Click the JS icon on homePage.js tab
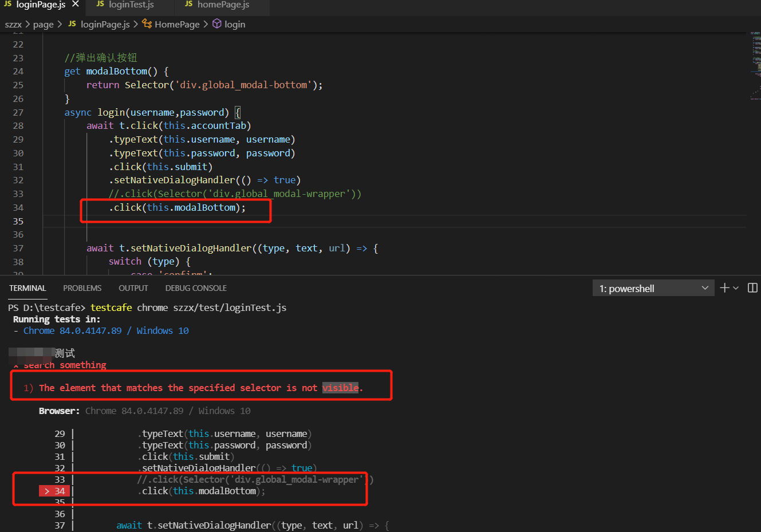 point(189,5)
